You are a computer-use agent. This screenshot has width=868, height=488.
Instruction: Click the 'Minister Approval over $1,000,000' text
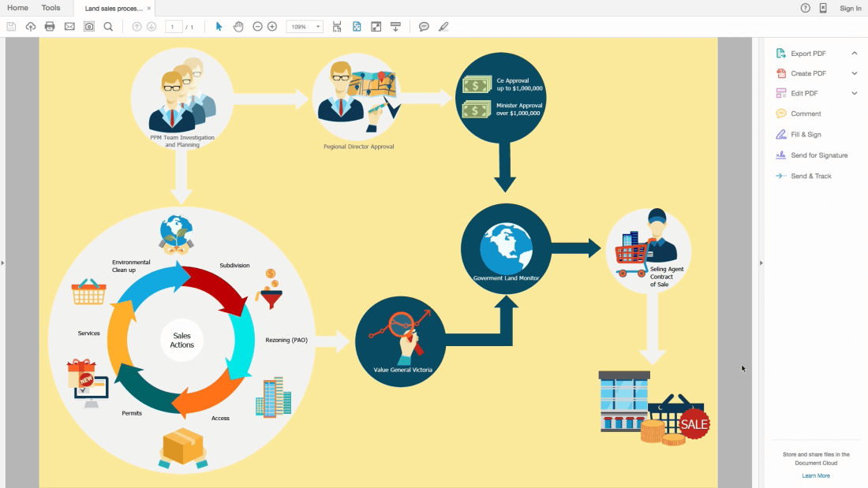519,109
